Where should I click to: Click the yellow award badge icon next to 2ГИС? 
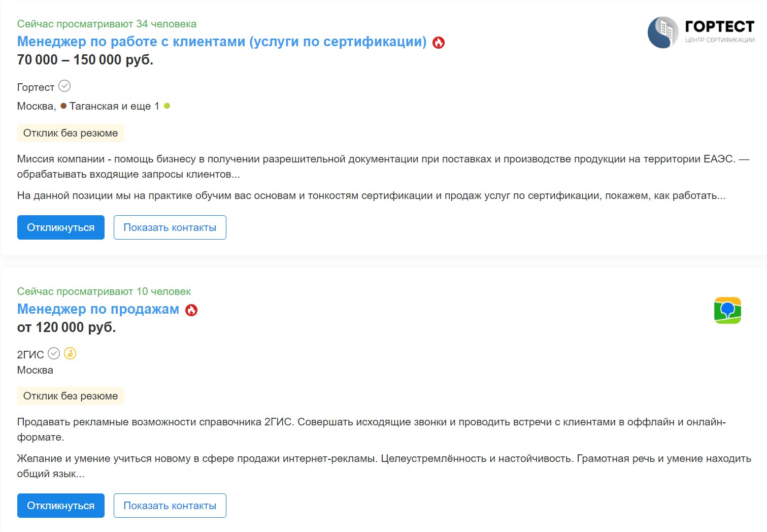(x=70, y=353)
